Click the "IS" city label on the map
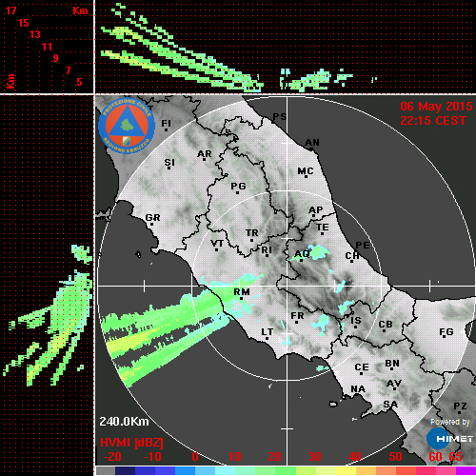 (x=356, y=321)
